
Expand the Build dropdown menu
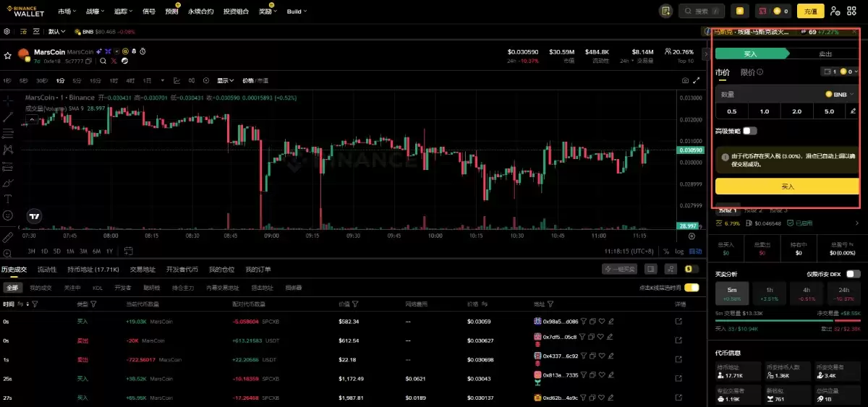tap(297, 12)
